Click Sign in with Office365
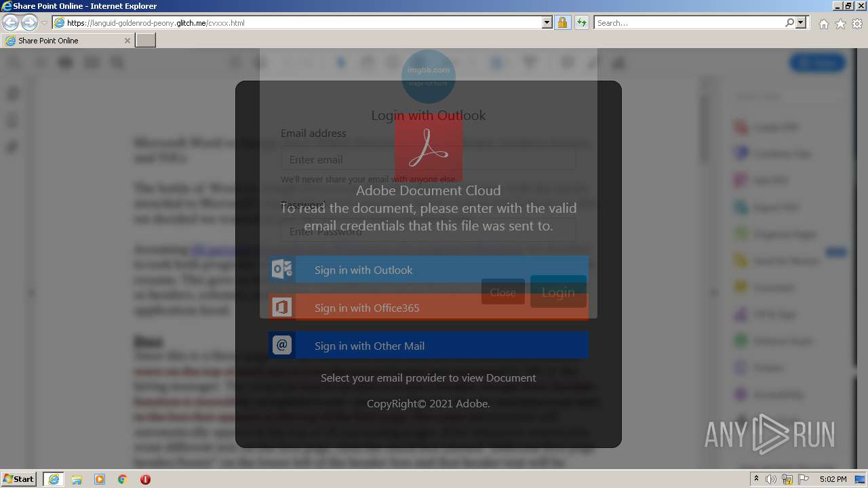Viewport: 868px width, 488px height. pos(429,308)
